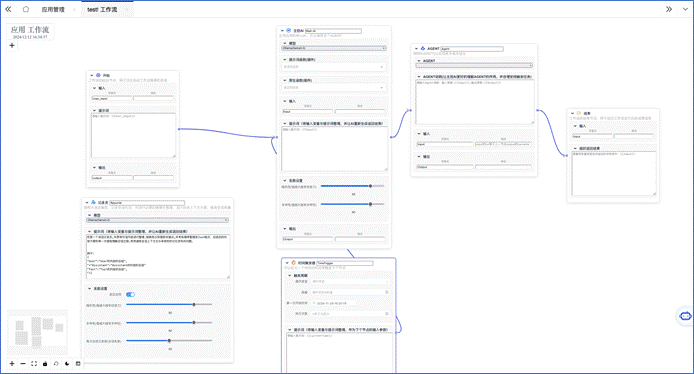The image size is (694, 374).
Task: Click the AGENT description textarea
Action: [474, 102]
